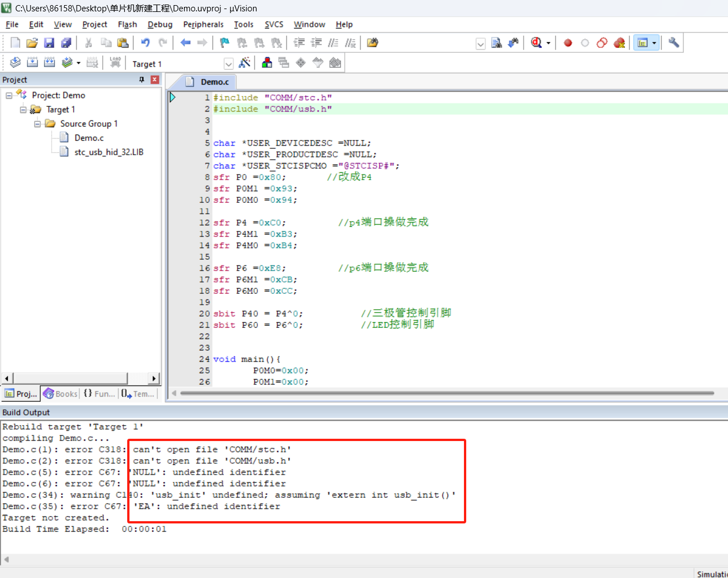Kill all breakpoints icon
This screenshot has height=578, width=728.
[620, 43]
